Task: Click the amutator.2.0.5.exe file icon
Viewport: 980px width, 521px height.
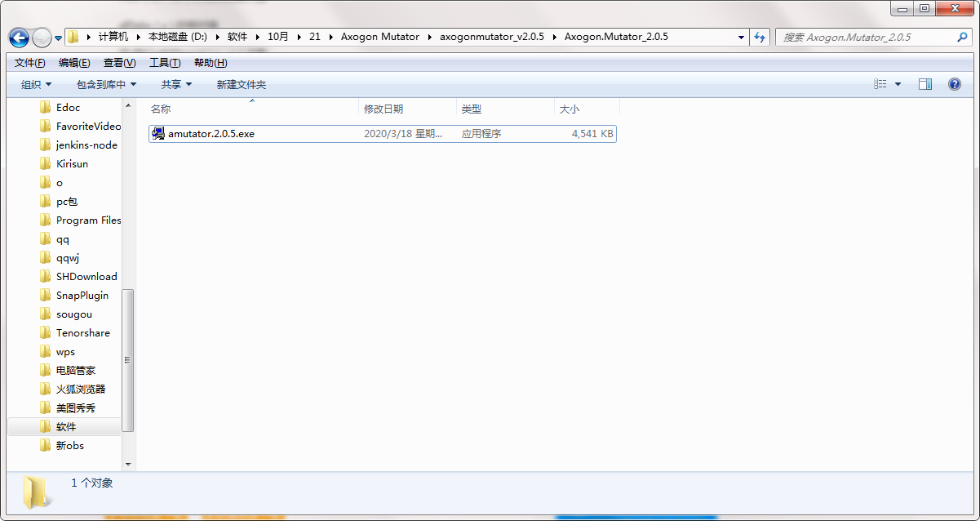Action: point(158,133)
